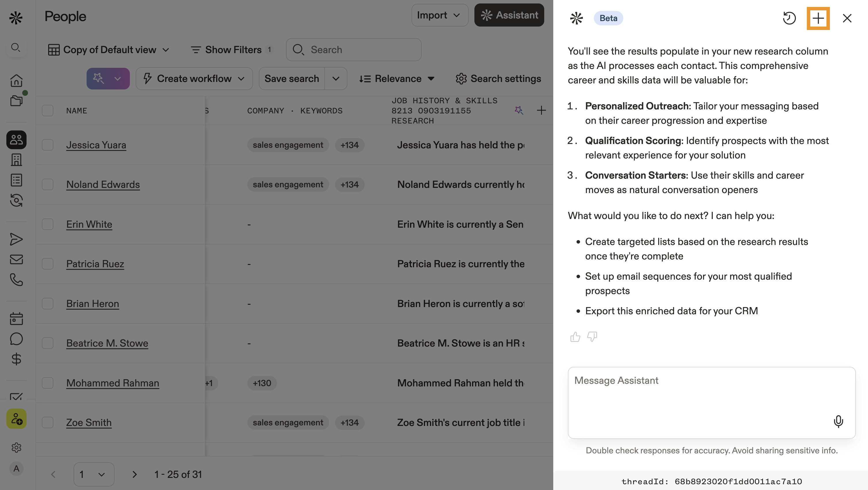Click the add column plus icon
This screenshot has height=490, width=868.
(541, 111)
